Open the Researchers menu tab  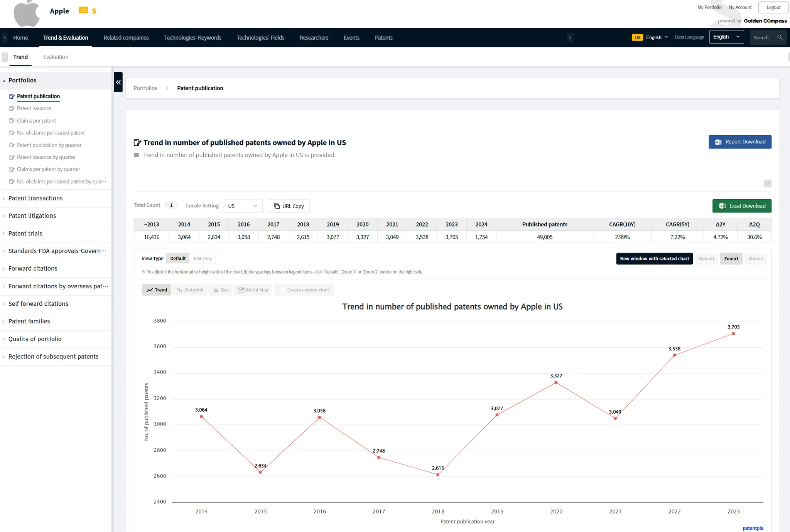click(x=314, y=37)
